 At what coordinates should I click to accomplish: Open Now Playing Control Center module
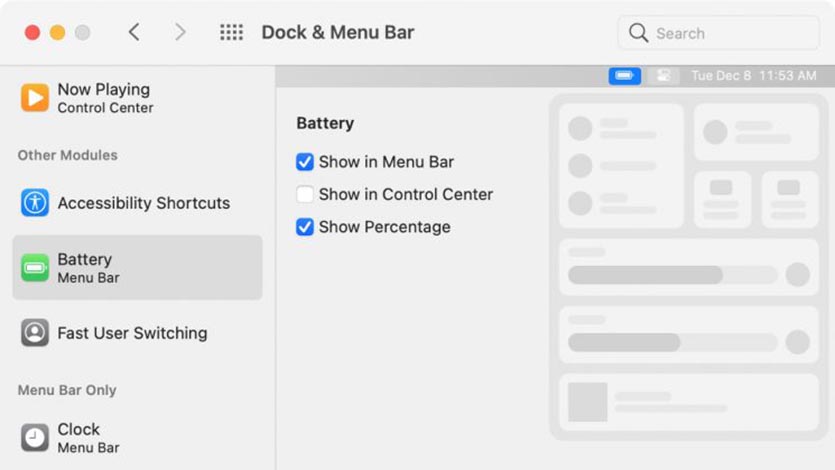click(137, 98)
